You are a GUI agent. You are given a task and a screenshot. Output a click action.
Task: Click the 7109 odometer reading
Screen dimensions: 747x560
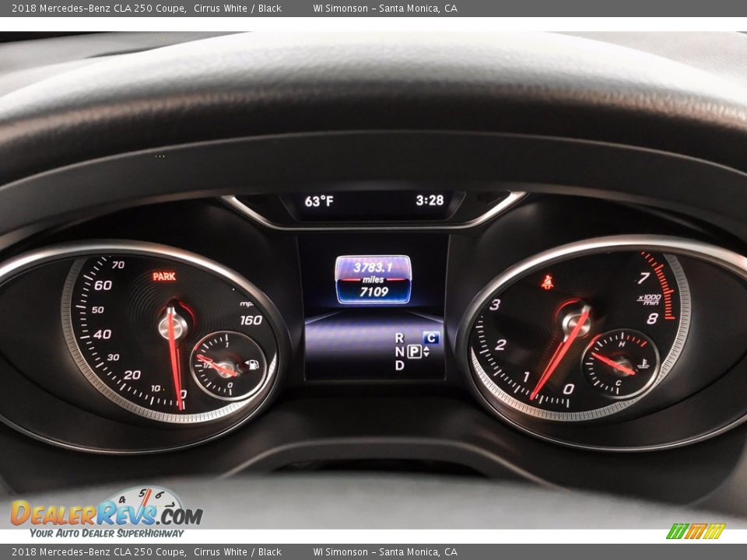(x=374, y=292)
